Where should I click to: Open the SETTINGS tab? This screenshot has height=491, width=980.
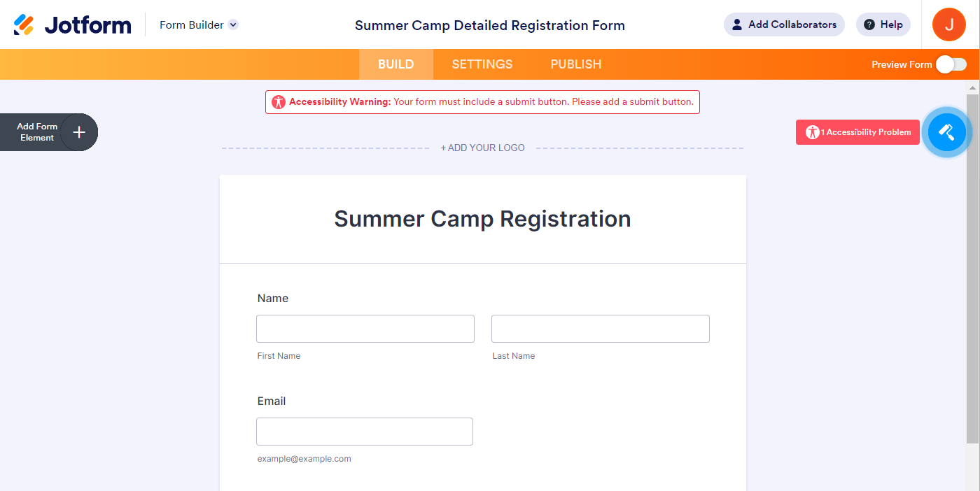click(482, 64)
